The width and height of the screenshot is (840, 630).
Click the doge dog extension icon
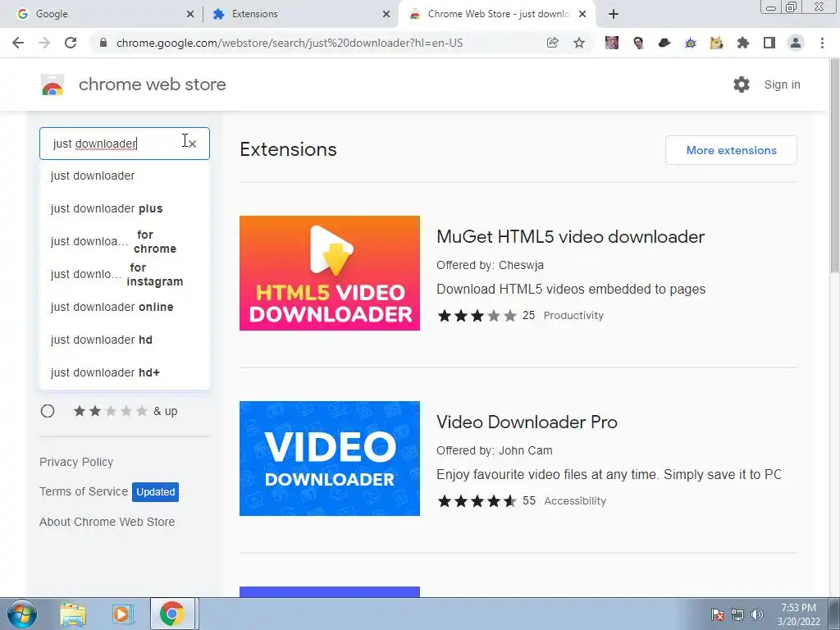(x=717, y=43)
